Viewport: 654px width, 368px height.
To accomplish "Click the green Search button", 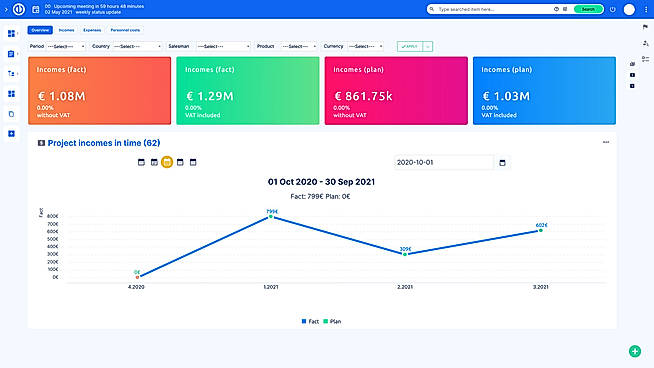I will click(588, 9).
